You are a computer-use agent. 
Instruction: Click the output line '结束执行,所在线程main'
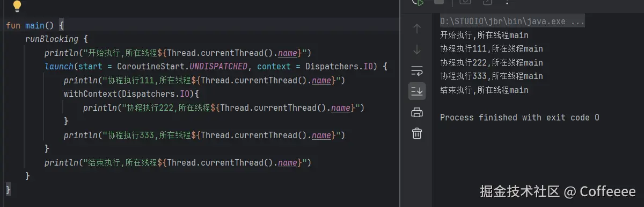(x=484, y=90)
